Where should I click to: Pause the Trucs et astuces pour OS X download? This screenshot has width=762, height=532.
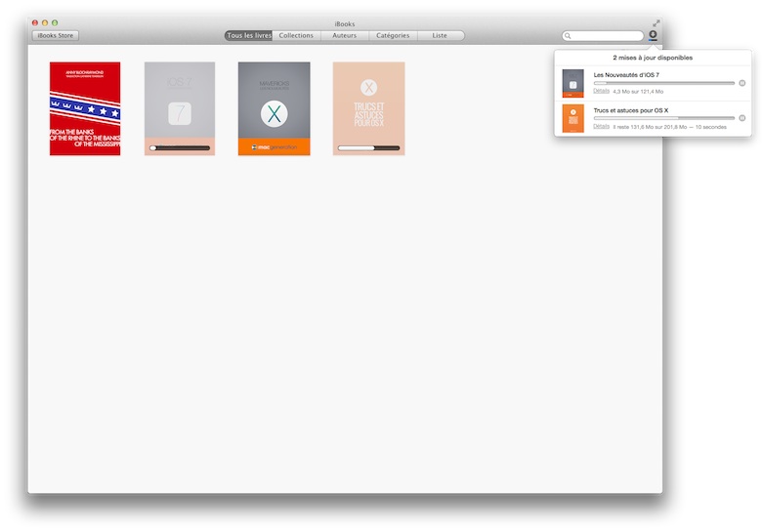point(742,118)
